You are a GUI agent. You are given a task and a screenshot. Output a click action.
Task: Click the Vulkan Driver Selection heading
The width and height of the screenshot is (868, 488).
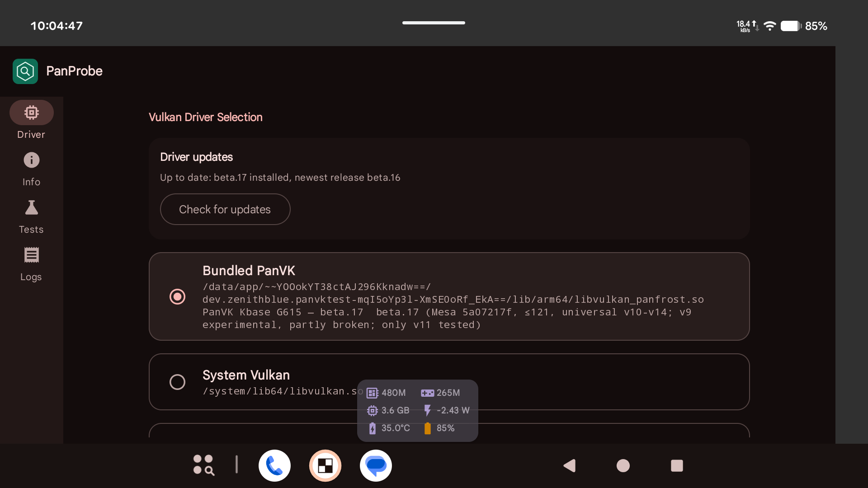pyautogui.click(x=205, y=117)
